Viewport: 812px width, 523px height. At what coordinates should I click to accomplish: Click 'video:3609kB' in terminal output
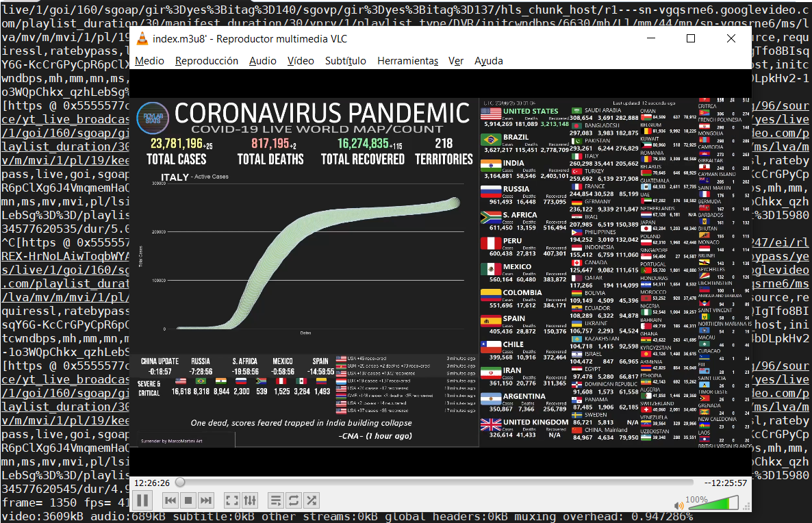(42, 516)
